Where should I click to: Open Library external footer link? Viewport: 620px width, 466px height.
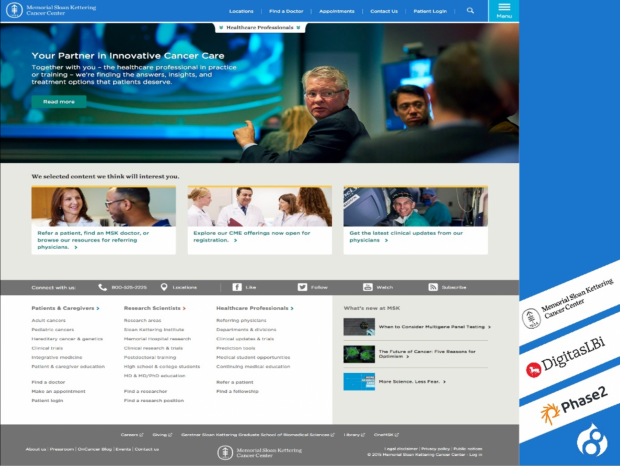click(x=354, y=435)
